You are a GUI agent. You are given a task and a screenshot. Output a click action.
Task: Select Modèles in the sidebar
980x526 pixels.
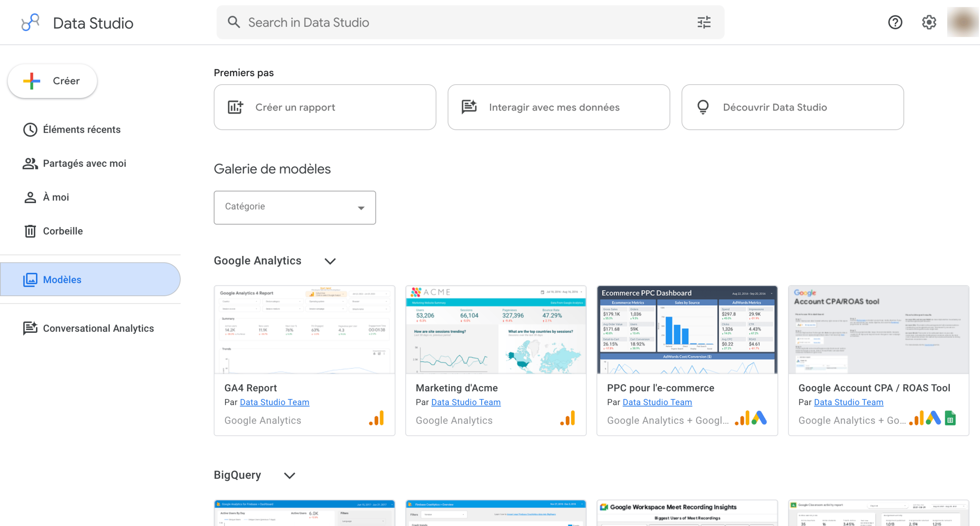(90, 279)
